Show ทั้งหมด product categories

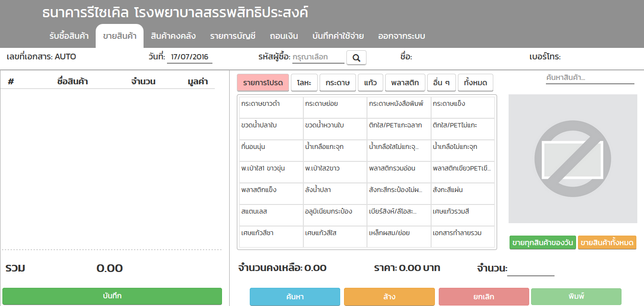click(x=475, y=83)
